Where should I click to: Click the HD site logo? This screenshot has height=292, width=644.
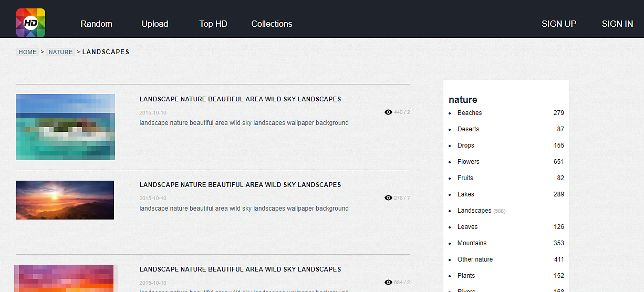[30, 23]
